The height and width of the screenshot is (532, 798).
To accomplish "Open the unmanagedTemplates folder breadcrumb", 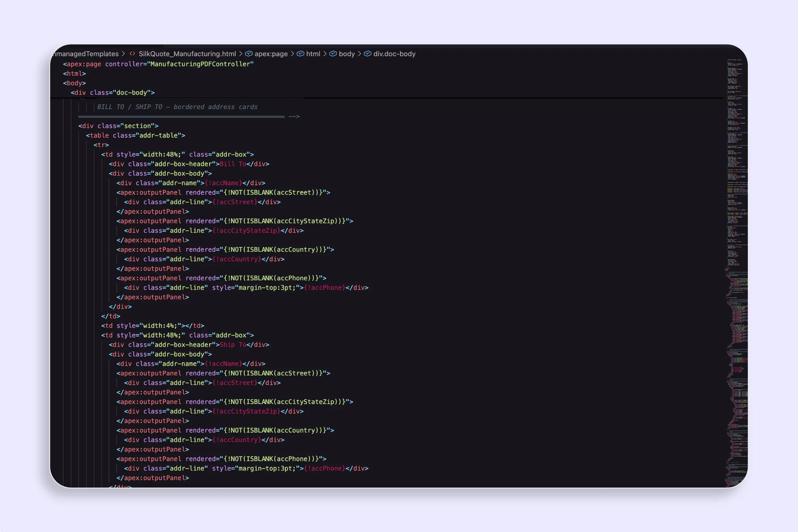I will click(x=86, y=54).
